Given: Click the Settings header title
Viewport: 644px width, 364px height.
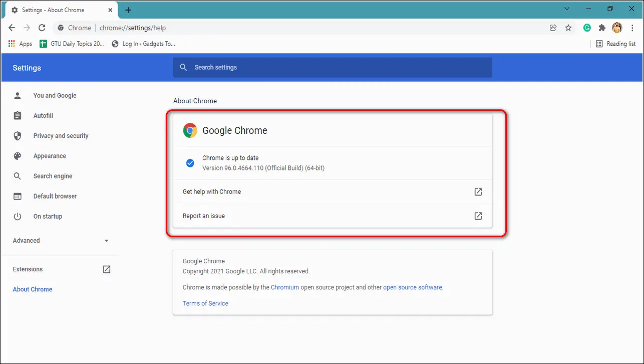Looking at the screenshot, I should tap(27, 68).
